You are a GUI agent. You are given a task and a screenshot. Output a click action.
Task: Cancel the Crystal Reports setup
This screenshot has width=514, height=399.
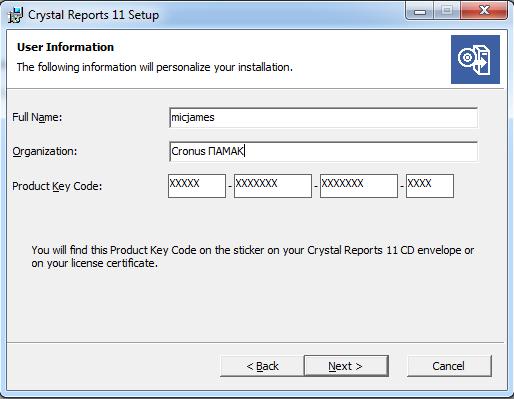449,366
